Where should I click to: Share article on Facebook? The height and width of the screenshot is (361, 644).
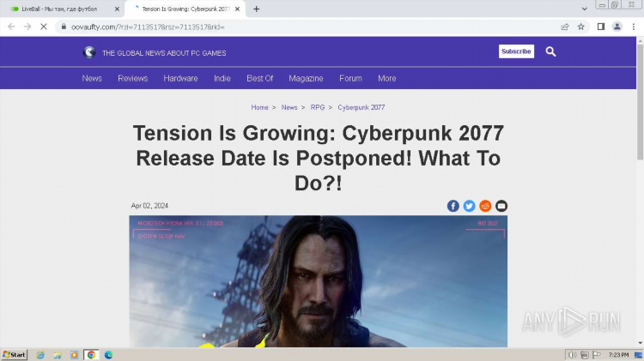pos(453,206)
